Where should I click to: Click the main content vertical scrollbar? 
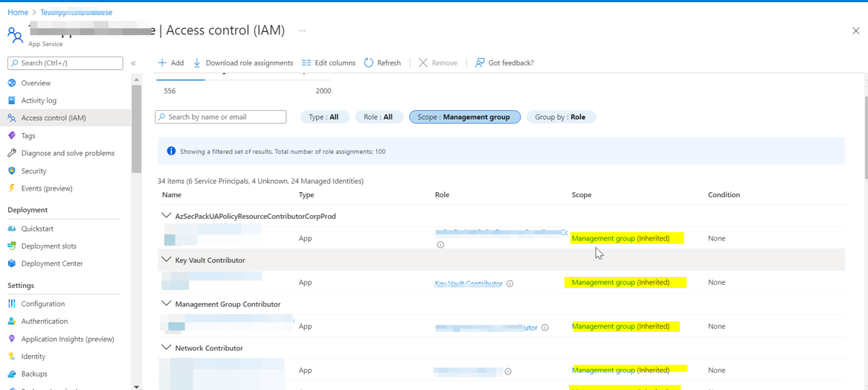[x=866, y=137]
